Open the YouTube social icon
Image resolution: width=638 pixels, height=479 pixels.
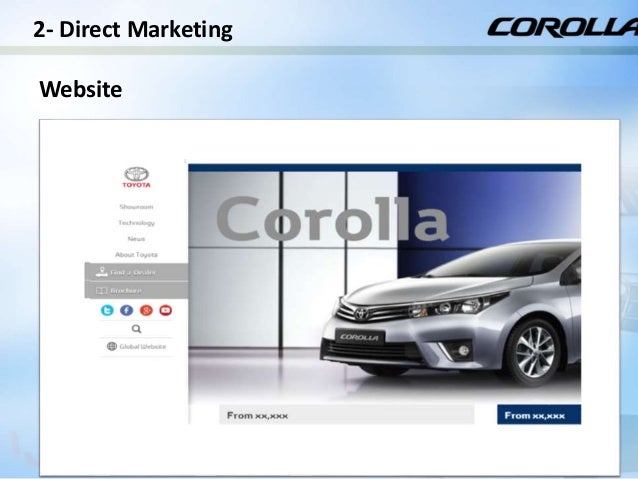pos(166,311)
